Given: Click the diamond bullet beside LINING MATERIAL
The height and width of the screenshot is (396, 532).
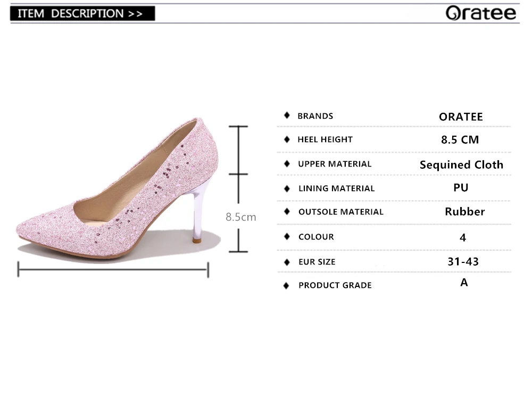Looking at the screenshot, I should click(x=287, y=188).
